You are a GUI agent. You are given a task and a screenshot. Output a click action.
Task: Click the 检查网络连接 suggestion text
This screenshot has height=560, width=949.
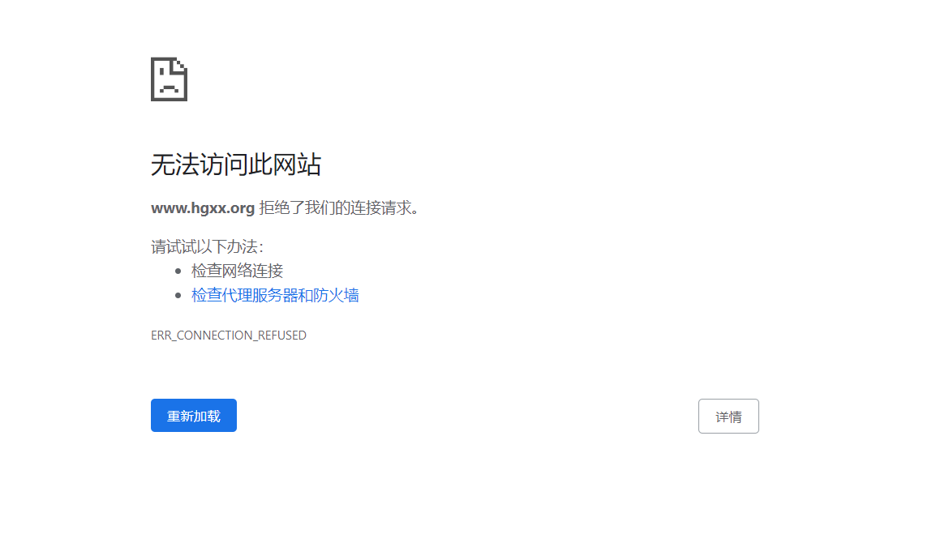[237, 271]
